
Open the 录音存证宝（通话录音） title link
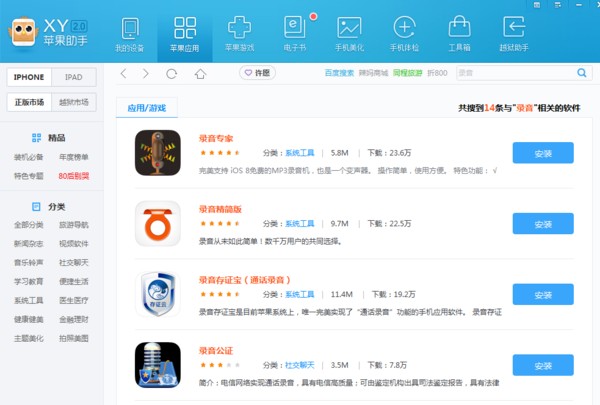[x=245, y=280]
